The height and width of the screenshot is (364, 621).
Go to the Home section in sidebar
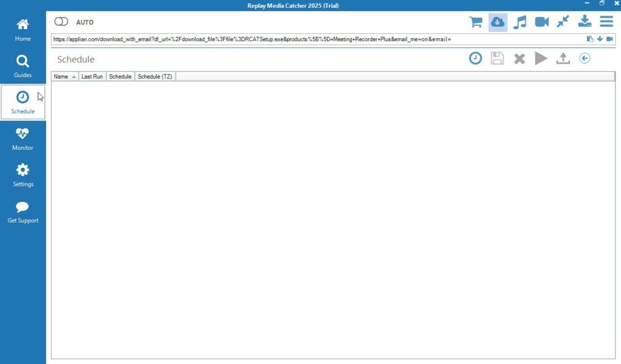click(x=22, y=30)
